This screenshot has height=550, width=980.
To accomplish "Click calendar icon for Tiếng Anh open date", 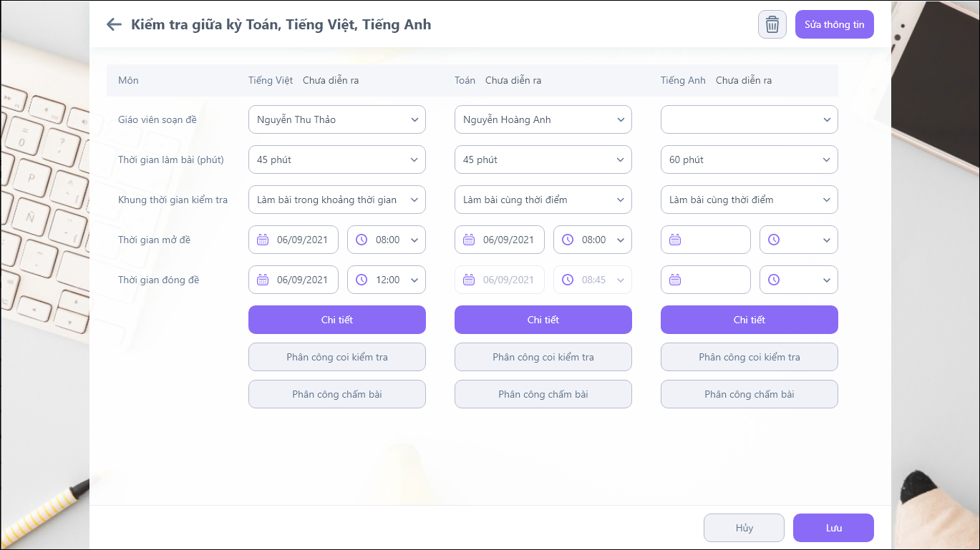I will [675, 240].
